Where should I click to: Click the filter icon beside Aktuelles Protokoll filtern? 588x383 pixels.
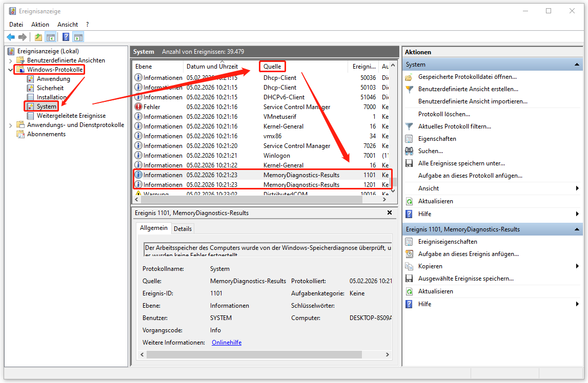pos(409,126)
